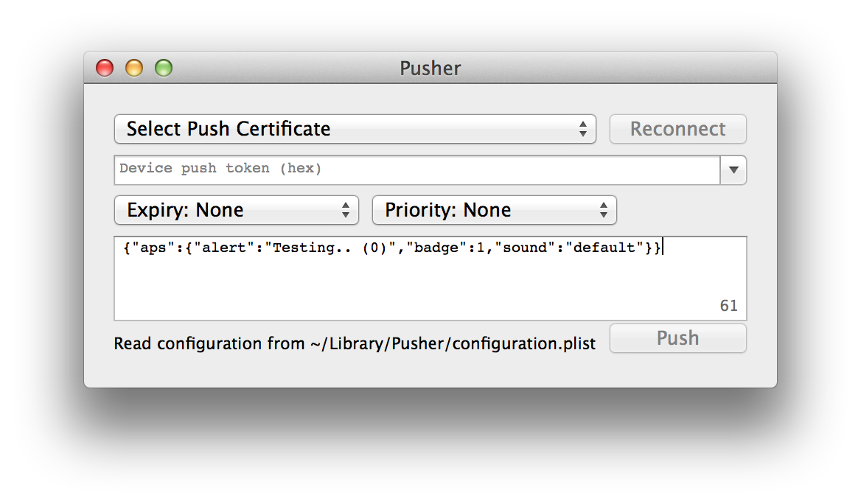Image resolution: width=861 pixels, height=504 pixels.
Task: Expand the device token history arrow
Action: pyautogui.click(x=733, y=169)
